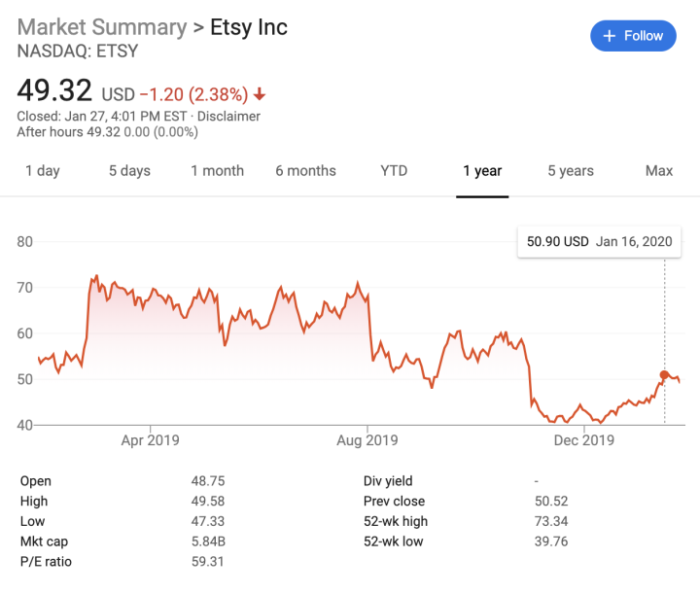This screenshot has height=593, width=700.
Task: Switch to the 1 month range
Action: 218,170
